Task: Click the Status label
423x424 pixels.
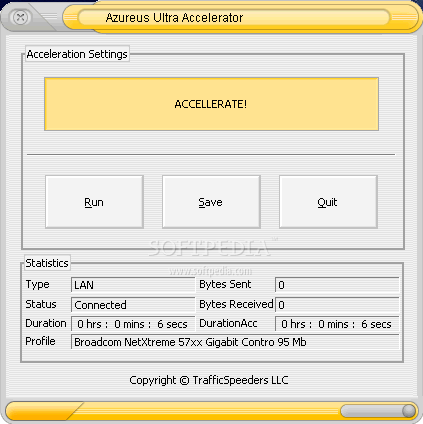Action: 41,304
